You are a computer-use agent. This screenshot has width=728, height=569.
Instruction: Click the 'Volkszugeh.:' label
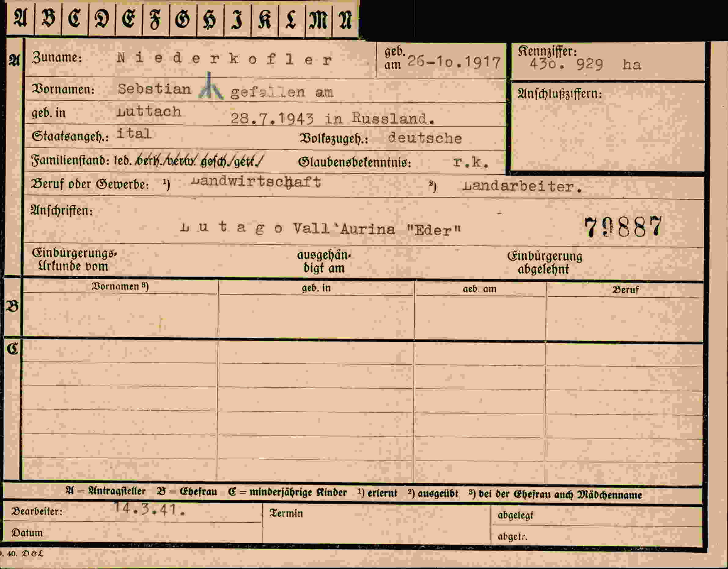(334, 139)
